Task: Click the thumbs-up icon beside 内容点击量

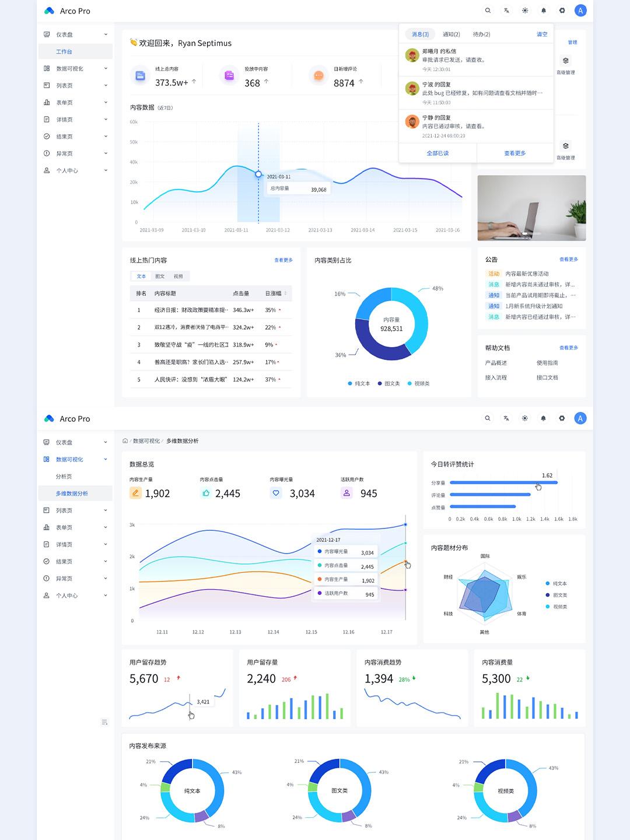Action: (x=206, y=493)
